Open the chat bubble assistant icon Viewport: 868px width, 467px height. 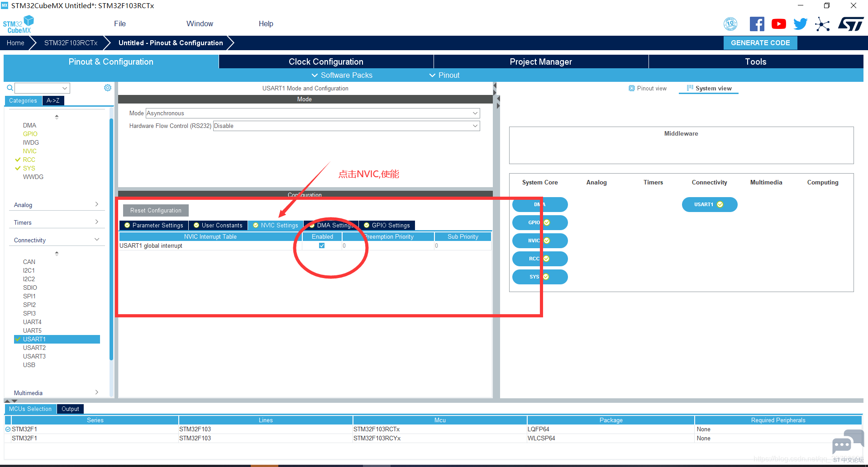pos(848,442)
